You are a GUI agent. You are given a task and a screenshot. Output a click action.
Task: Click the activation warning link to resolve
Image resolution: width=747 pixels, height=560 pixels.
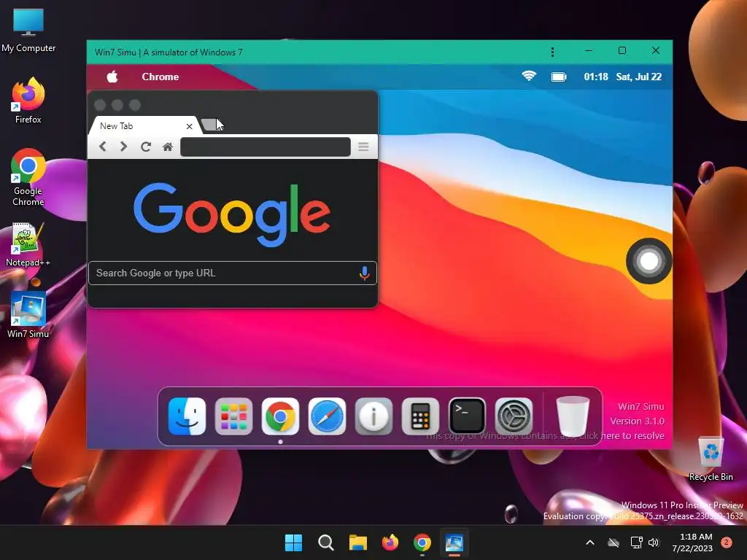[545, 436]
